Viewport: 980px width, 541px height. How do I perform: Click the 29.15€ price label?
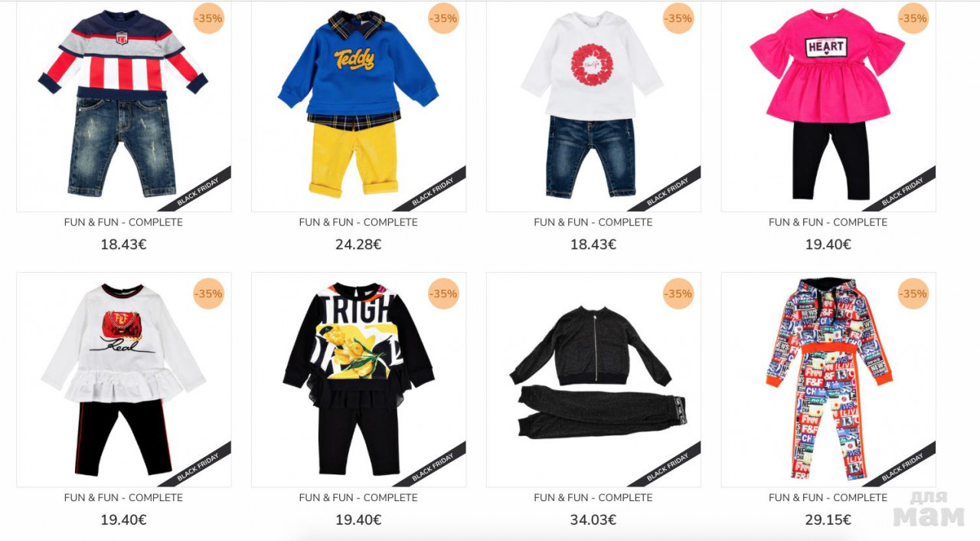click(x=828, y=520)
